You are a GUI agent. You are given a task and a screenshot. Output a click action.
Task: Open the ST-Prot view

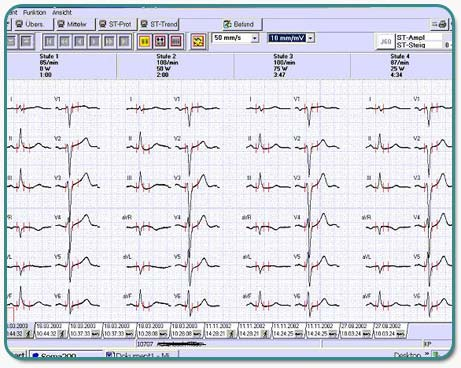coord(117,24)
